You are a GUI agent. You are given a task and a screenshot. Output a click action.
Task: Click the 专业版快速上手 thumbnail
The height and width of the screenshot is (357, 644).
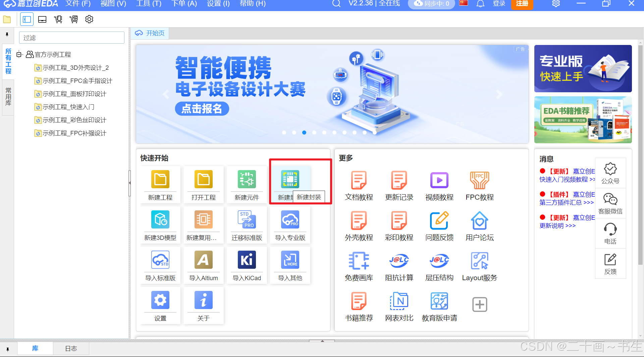(583, 69)
